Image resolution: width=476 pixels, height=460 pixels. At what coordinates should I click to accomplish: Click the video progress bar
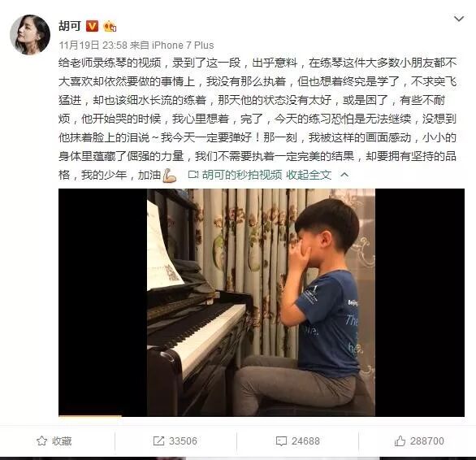click(x=262, y=415)
